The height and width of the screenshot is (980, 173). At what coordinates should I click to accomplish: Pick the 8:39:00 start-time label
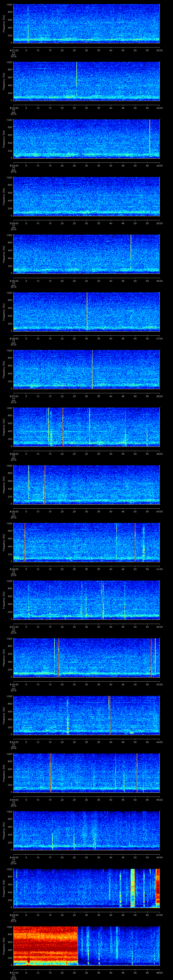coord(14,511)
